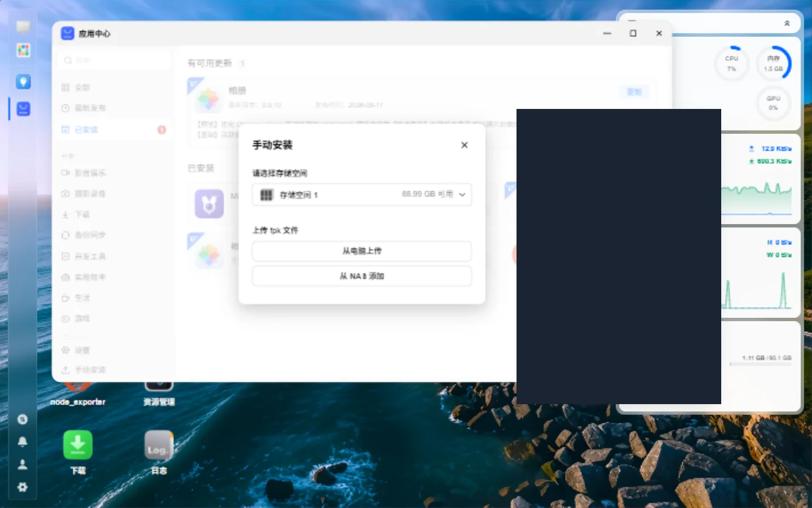Click the 内存 memory gauge in the widget
This screenshot has width=812, height=508.
point(773,63)
